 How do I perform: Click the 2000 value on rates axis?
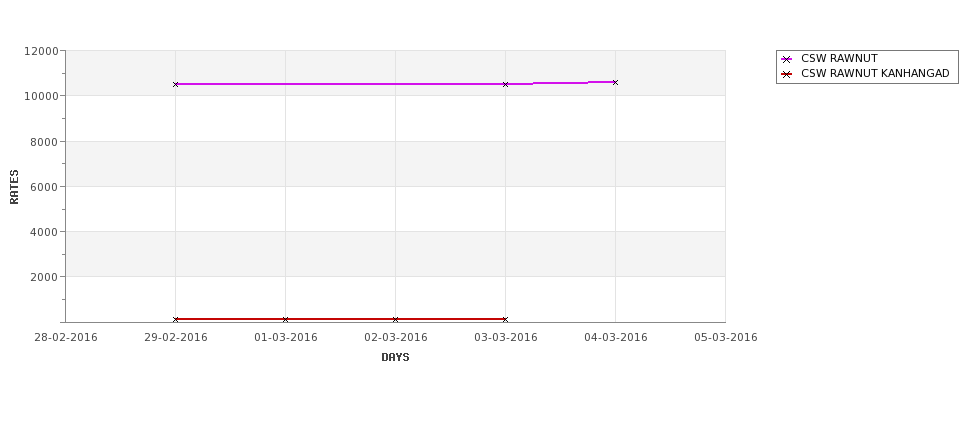coord(44,277)
